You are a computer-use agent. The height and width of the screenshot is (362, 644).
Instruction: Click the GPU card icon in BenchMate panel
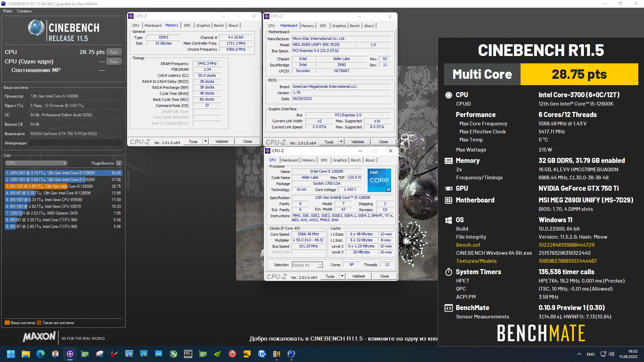[x=448, y=188]
